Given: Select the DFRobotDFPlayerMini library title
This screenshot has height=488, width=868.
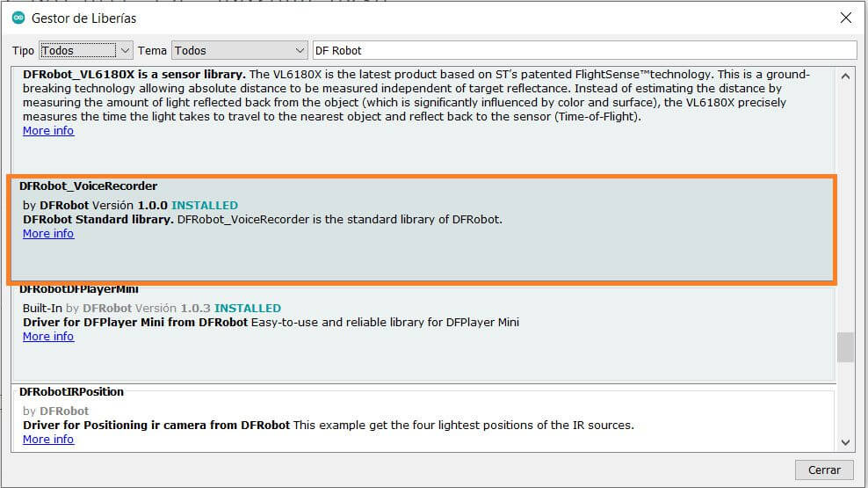Looking at the screenshot, I should [79, 289].
